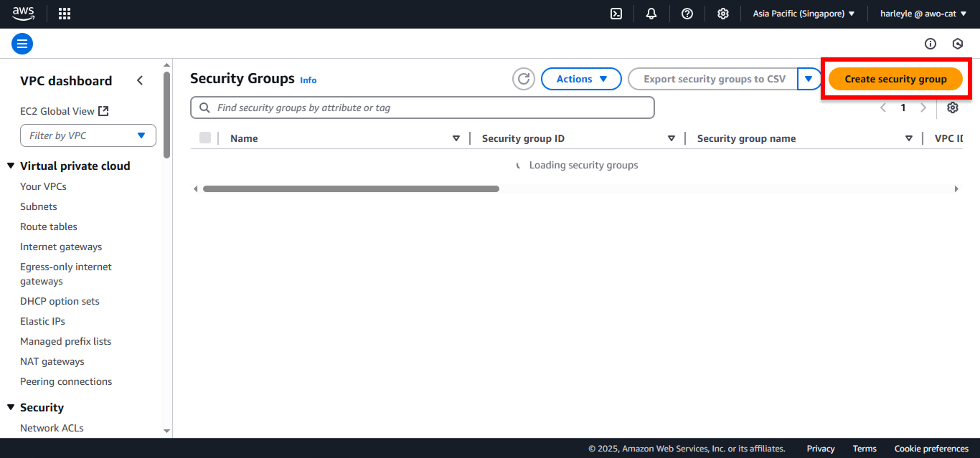Viewport: 980px width, 458px height.
Task: Select all security groups checkbox
Action: pos(205,138)
